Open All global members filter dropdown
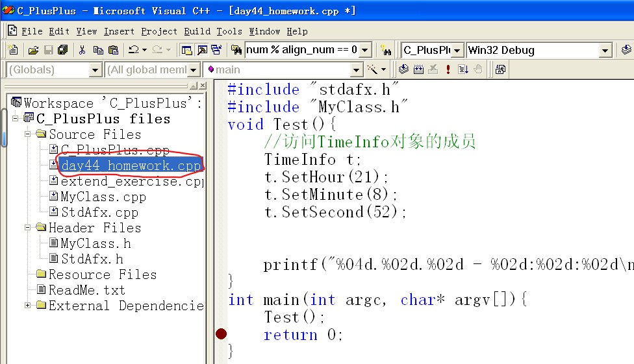634x364 pixels. pos(194,70)
